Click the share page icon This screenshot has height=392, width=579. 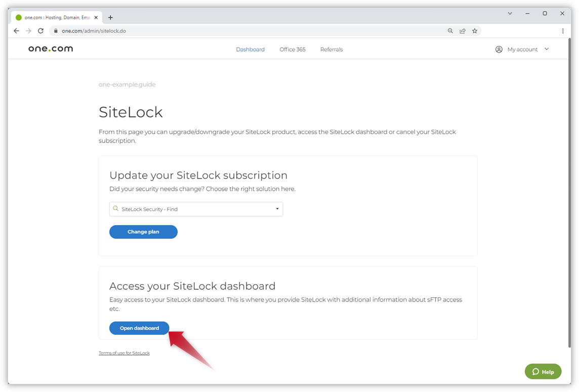[463, 31]
